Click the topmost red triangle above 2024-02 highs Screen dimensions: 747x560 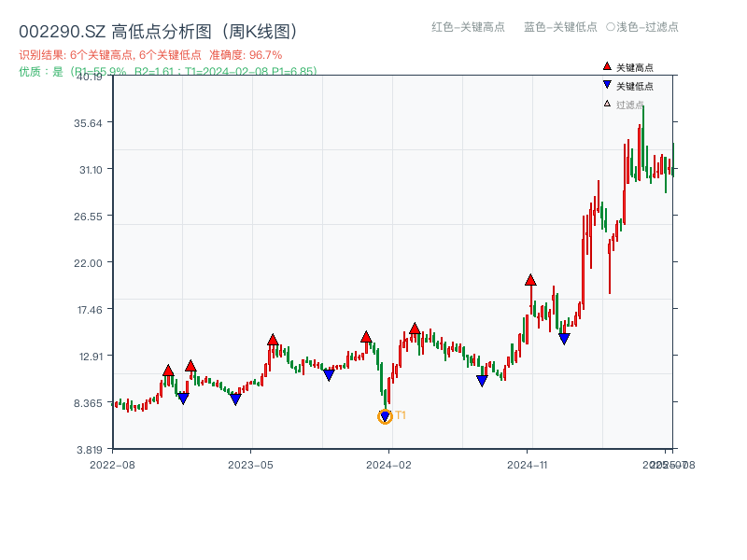(415, 329)
